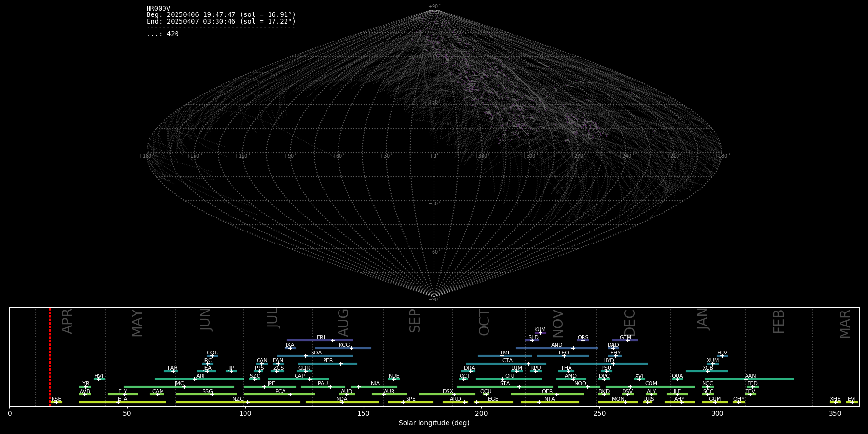
Task: Click the FEB month label
Action: pos(779,322)
